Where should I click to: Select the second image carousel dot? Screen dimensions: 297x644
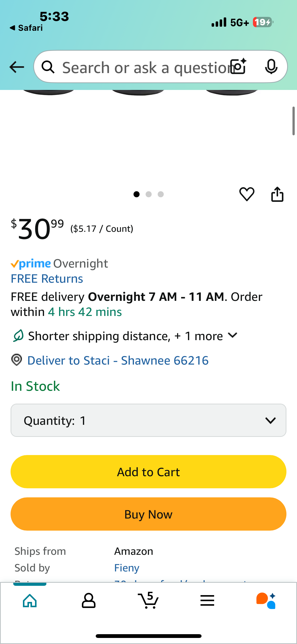pos(149,194)
